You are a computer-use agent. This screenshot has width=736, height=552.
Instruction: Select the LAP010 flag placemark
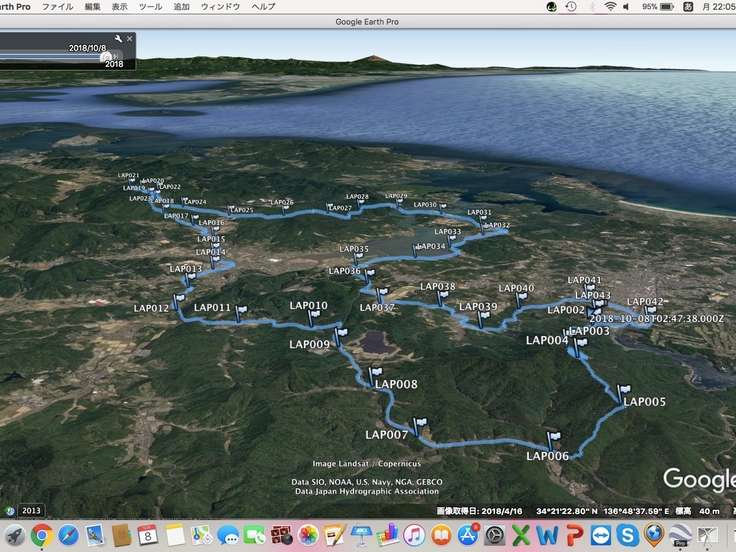[x=314, y=315]
